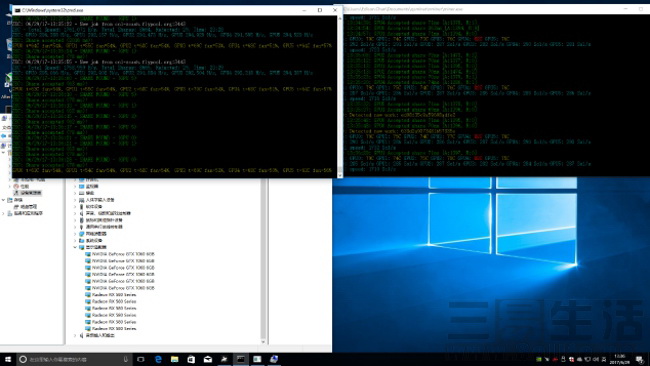Click the Cortana microphone icon

pos(125,359)
